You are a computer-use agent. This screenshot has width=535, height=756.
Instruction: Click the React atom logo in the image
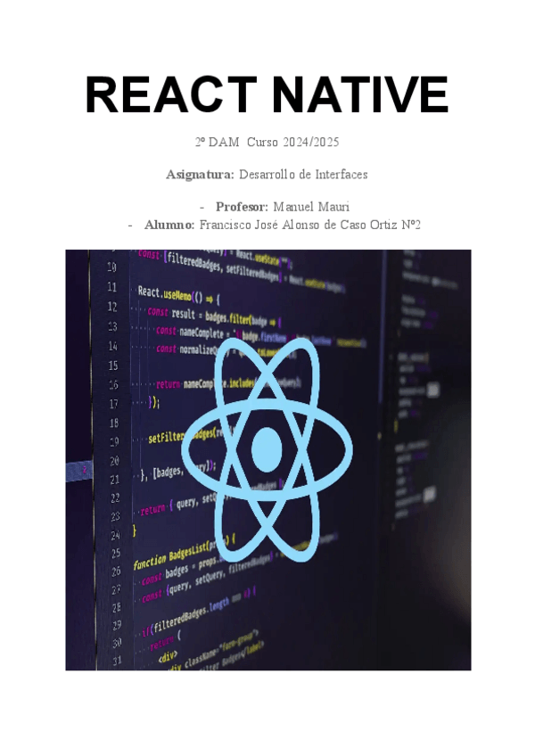[267, 449]
